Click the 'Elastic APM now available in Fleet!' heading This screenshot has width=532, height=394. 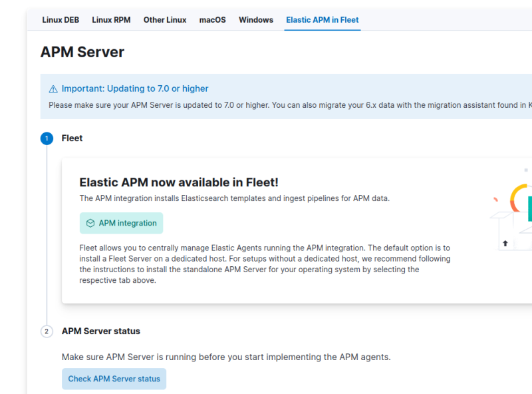[179, 182]
